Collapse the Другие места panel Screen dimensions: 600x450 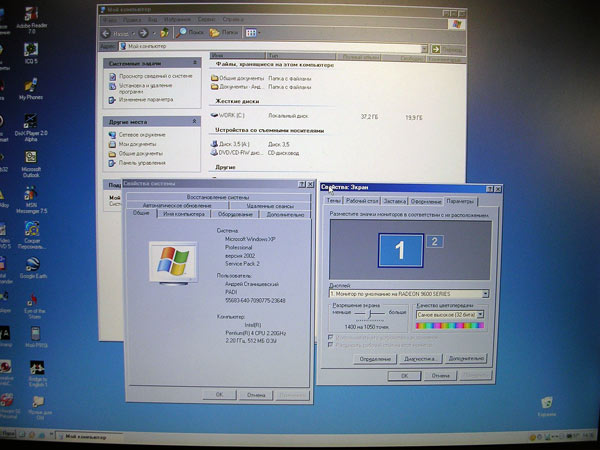[194, 121]
